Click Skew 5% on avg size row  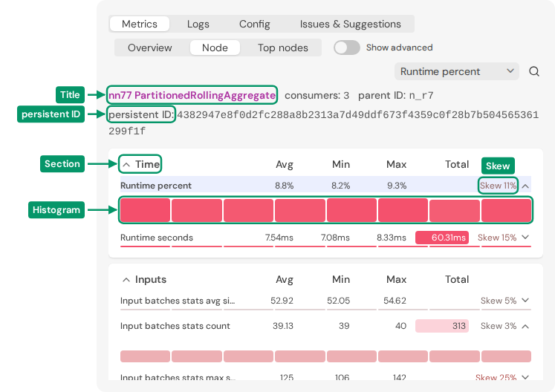pos(499,301)
